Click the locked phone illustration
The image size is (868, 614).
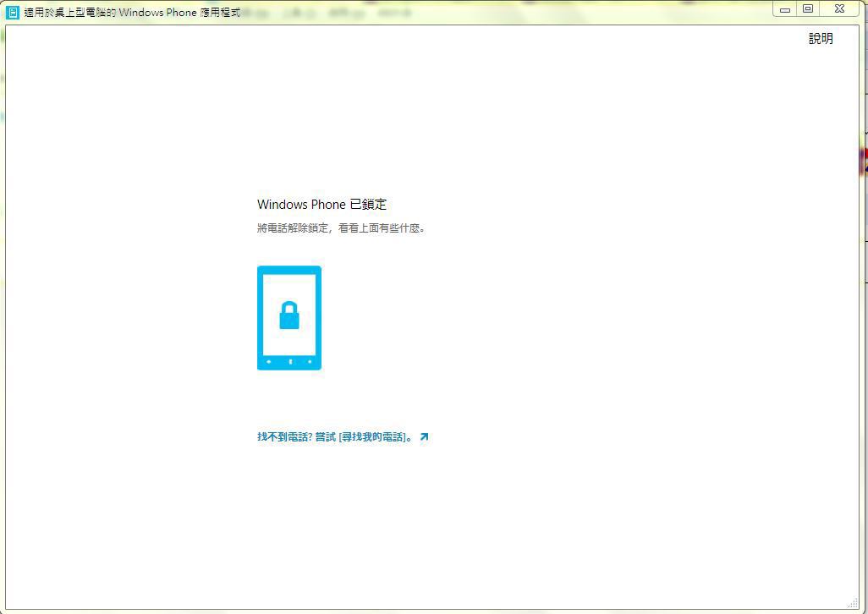tap(289, 318)
